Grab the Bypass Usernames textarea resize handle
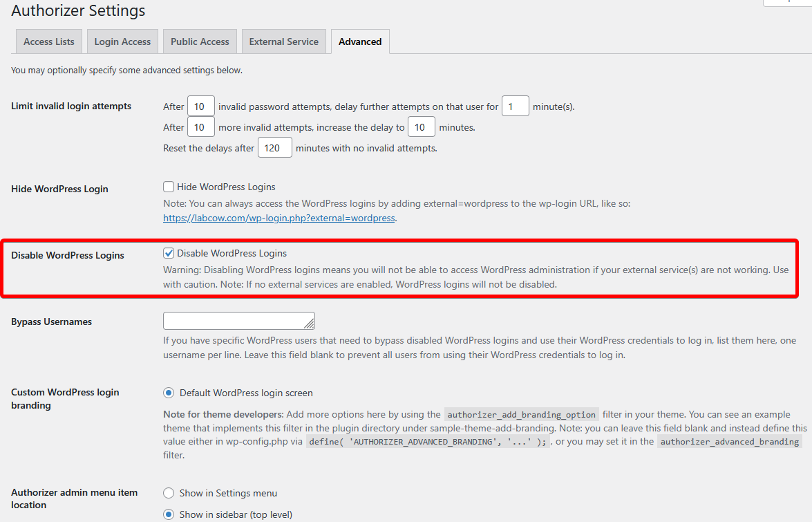This screenshot has height=522, width=812. (309, 324)
